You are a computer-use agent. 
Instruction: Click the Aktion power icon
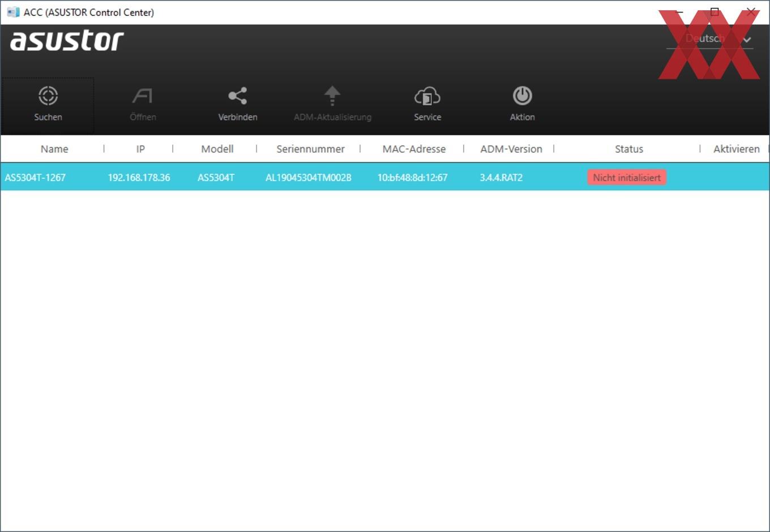click(522, 96)
